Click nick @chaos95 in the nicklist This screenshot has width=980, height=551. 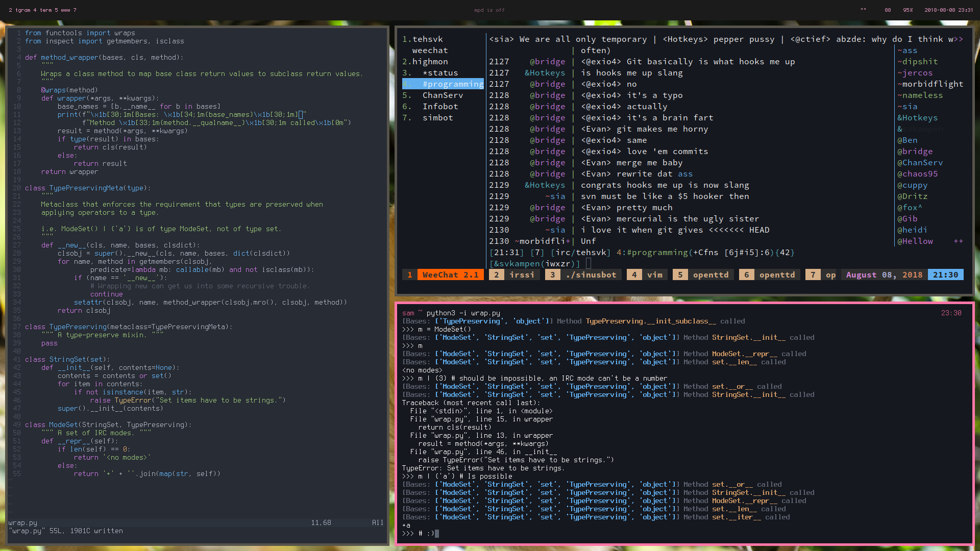click(x=917, y=174)
